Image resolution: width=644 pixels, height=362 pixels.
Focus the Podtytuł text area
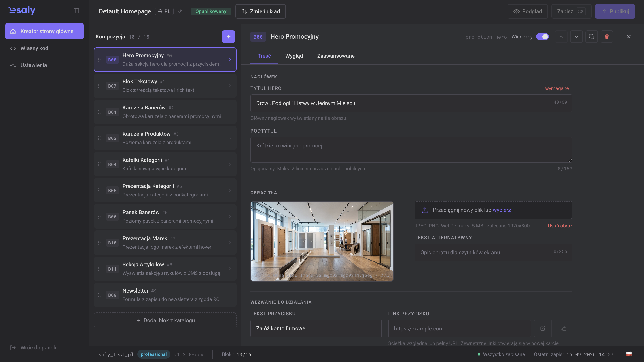[x=411, y=150]
